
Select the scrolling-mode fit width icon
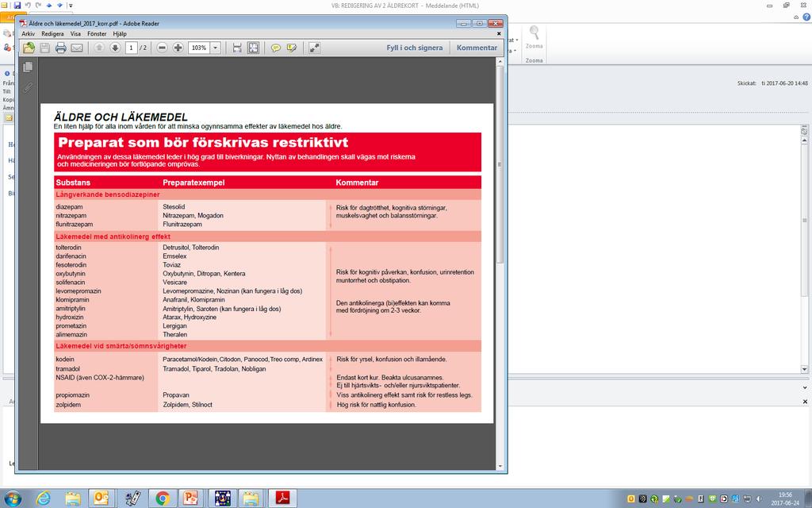pyautogui.click(x=237, y=48)
